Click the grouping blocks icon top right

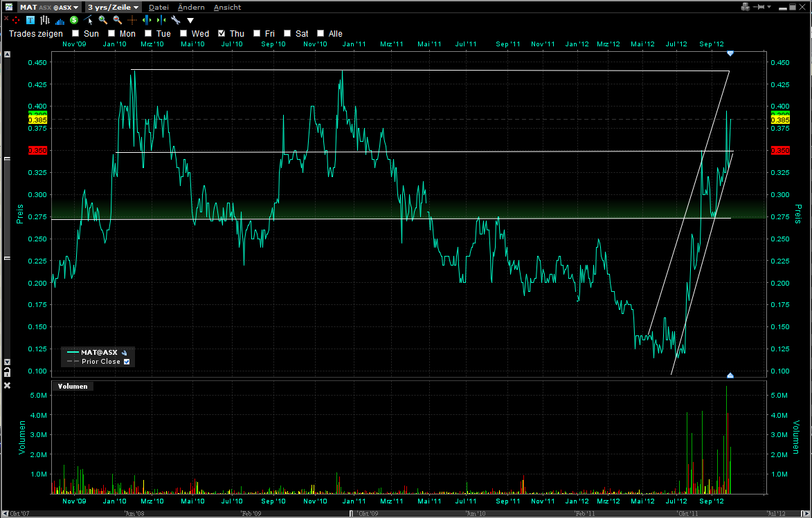(746, 7)
